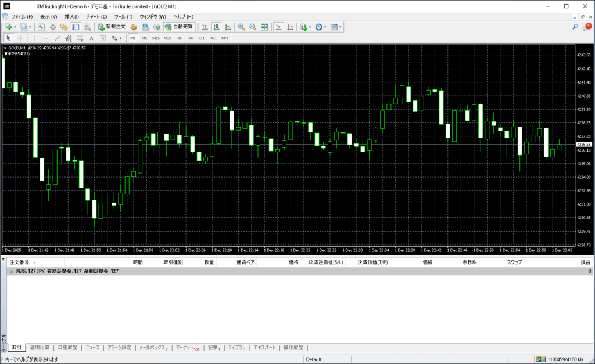Select the crosshair cursor tool
This screenshot has width=595, height=364.
coord(20,38)
